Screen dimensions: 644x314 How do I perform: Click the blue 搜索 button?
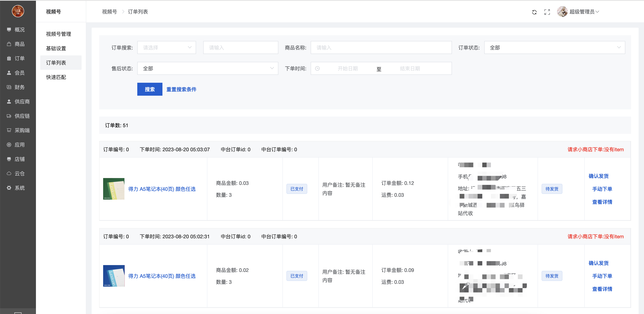(149, 89)
